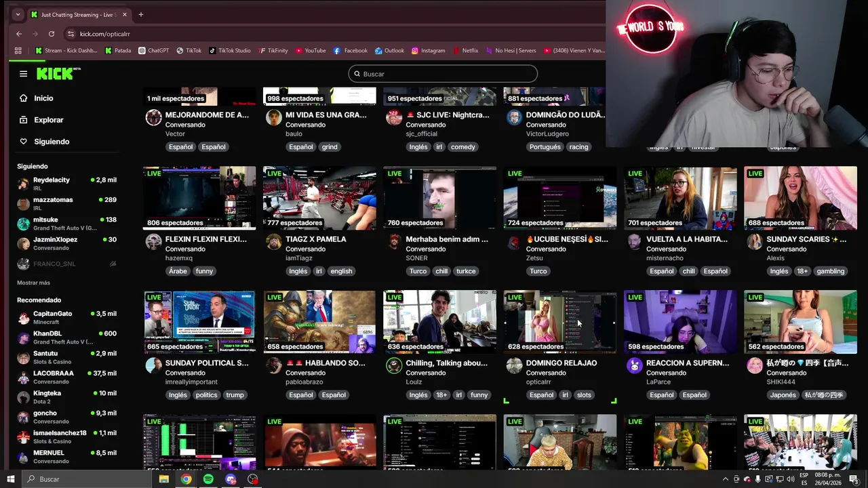Click the Chrome back arrow
The width and height of the screenshot is (868, 488).
point(19,34)
